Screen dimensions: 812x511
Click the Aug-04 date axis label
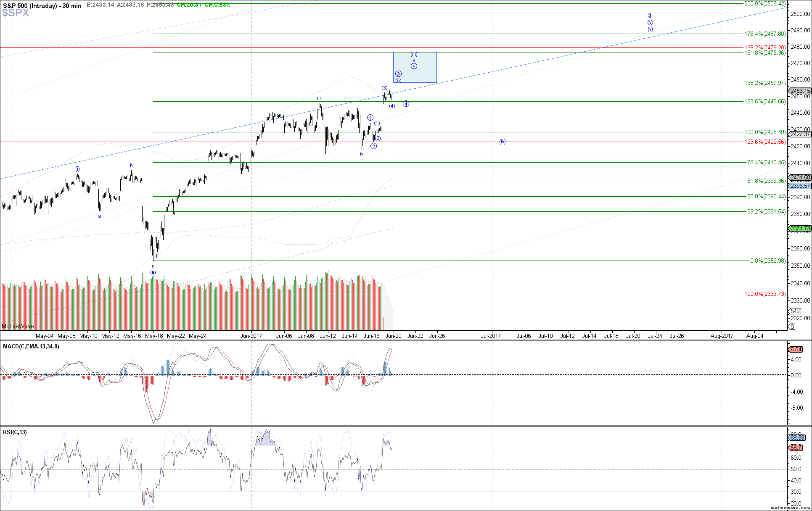755,336
